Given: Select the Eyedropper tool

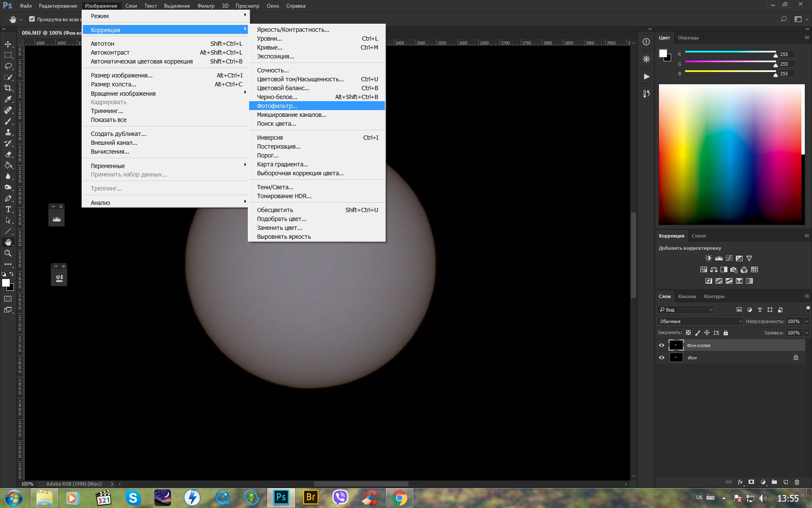Looking at the screenshot, I should (8, 99).
